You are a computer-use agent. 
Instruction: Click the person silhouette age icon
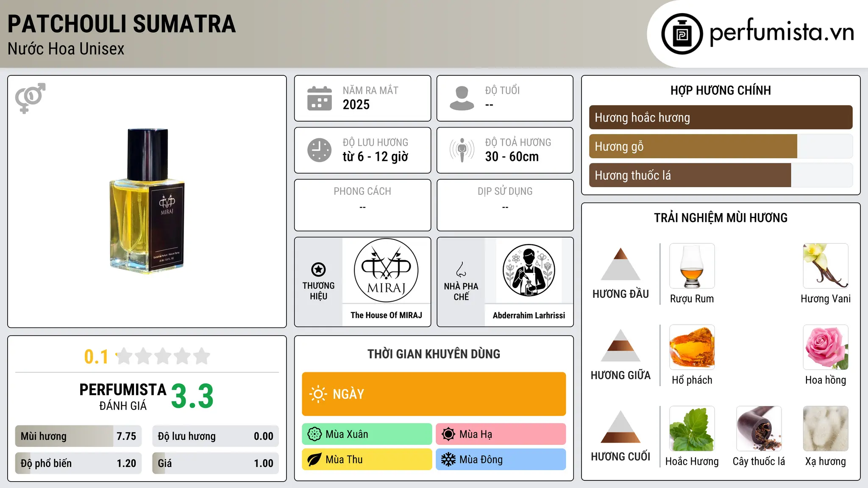(x=462, y=98)
